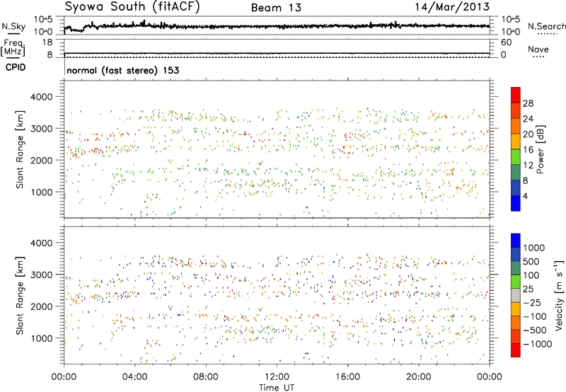Click the time axis label '20:00'

click(x=418, y=376)
